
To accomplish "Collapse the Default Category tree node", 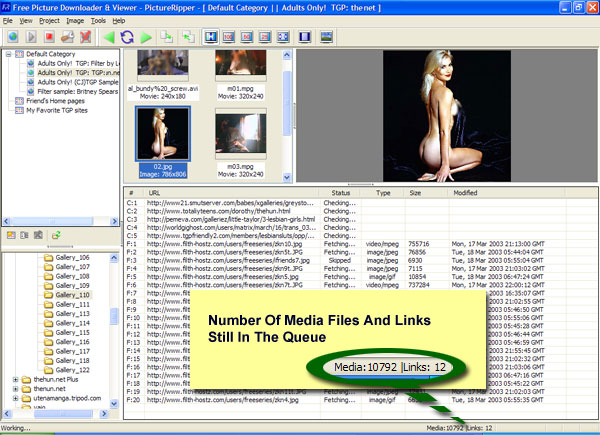I will 8,54.
